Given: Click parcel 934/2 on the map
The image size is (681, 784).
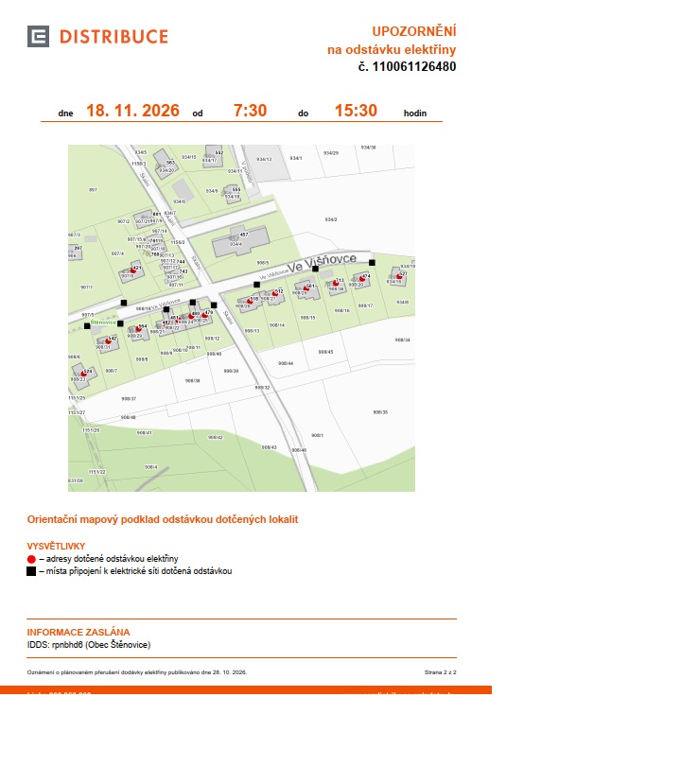Looking at the screenshot, I should point(330,219).
